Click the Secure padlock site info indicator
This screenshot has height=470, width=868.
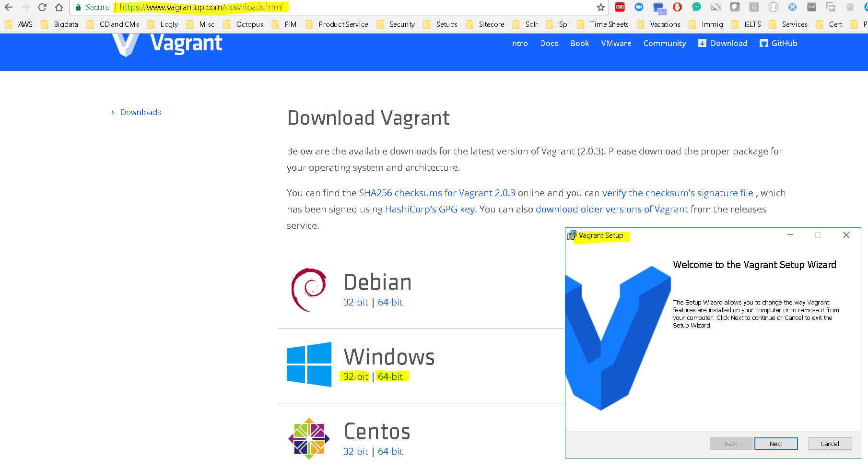pyautogui.click(x=93, y=7)
